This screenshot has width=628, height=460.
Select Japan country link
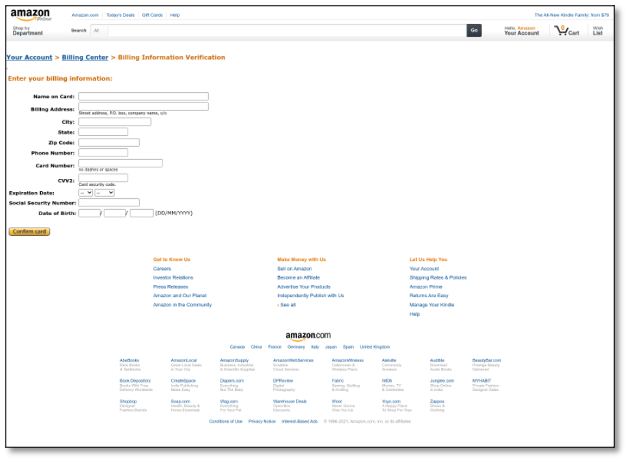tap(331, 347)
